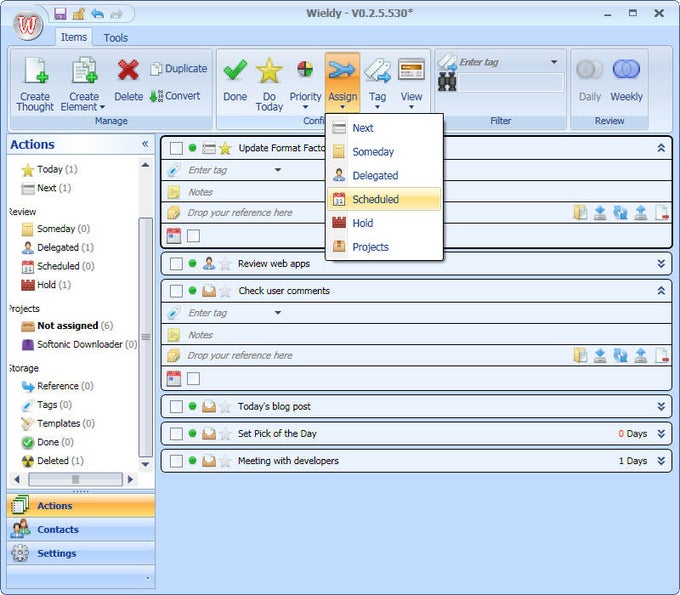
Task: Choose Projects in the Assign menu
Action: point(384,247)
